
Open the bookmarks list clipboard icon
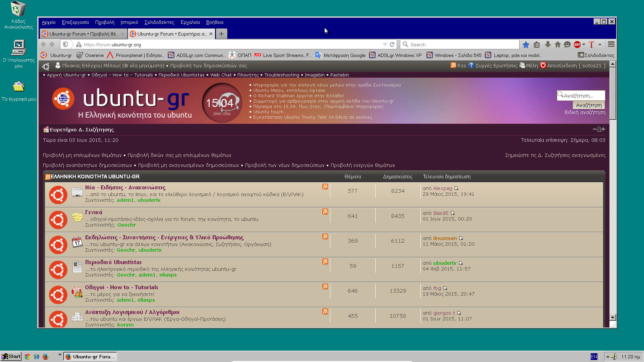pos(537,45)
